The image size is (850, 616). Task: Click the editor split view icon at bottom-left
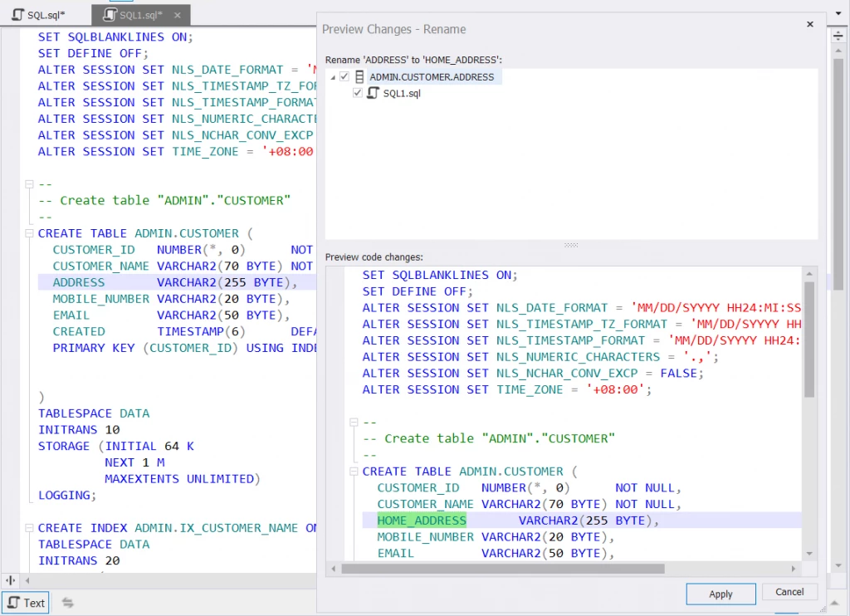pos(10,580)
